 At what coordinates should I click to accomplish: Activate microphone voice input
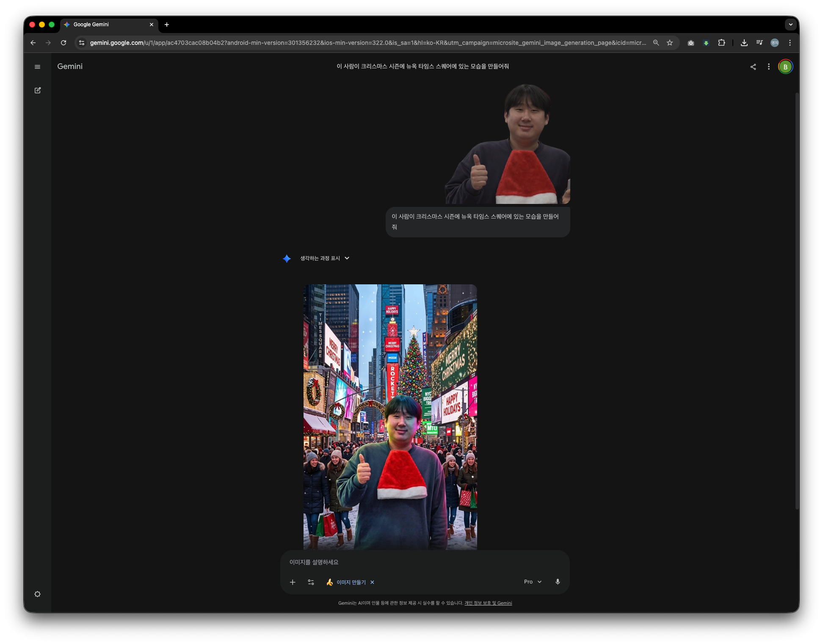click(x=558, y=582)
